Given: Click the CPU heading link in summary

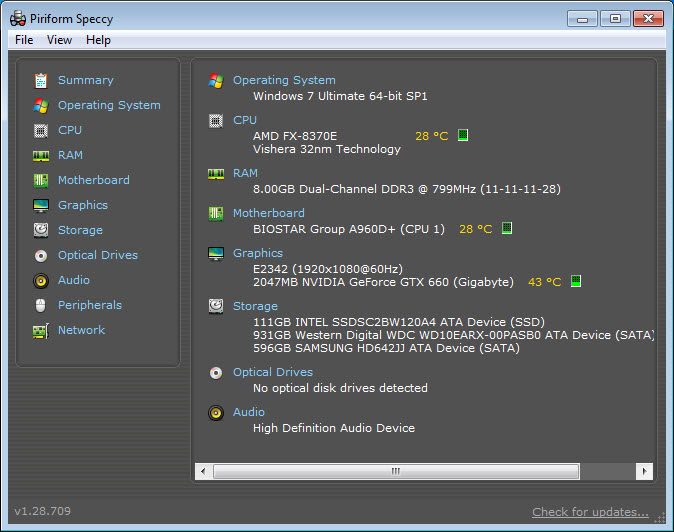Looking at the screenshot, I should [245, 120].
